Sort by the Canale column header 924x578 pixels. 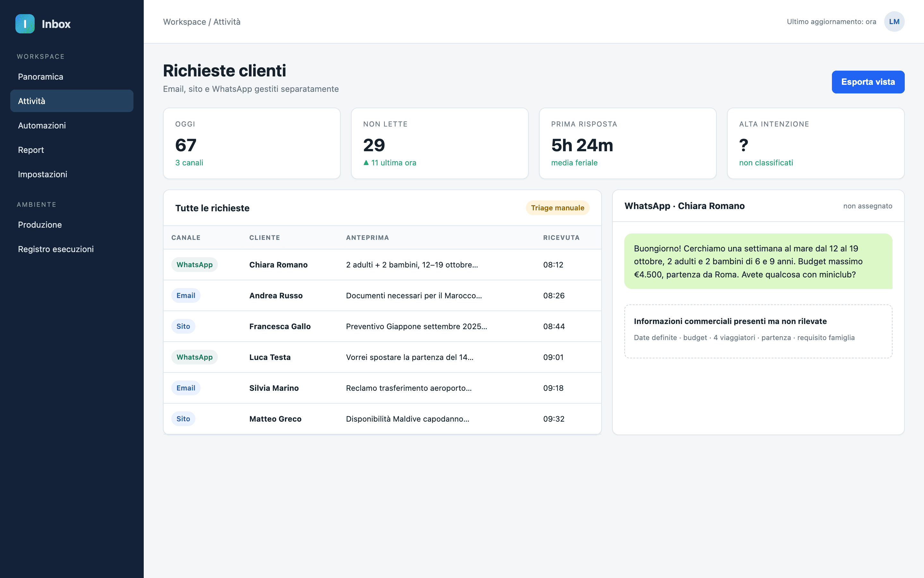pos(186,238)
